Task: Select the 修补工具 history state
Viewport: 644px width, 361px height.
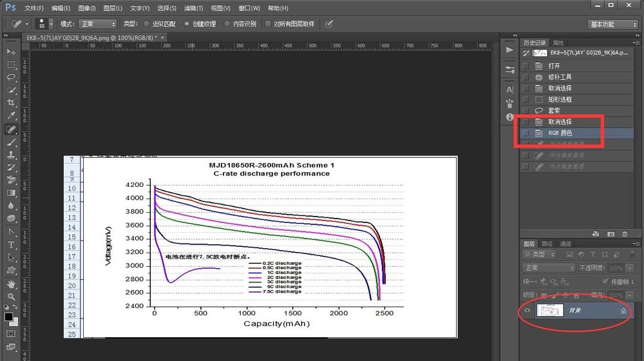Action: tap(560, 77)
